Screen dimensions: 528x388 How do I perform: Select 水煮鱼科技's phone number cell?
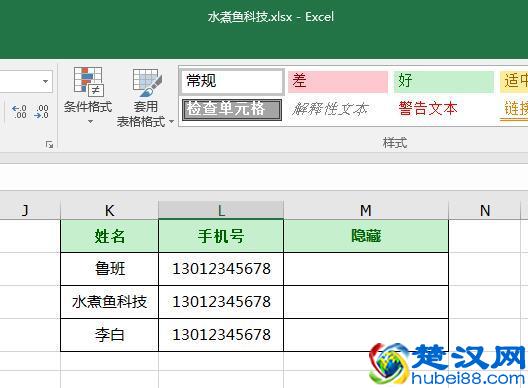(x=221, y=302)
